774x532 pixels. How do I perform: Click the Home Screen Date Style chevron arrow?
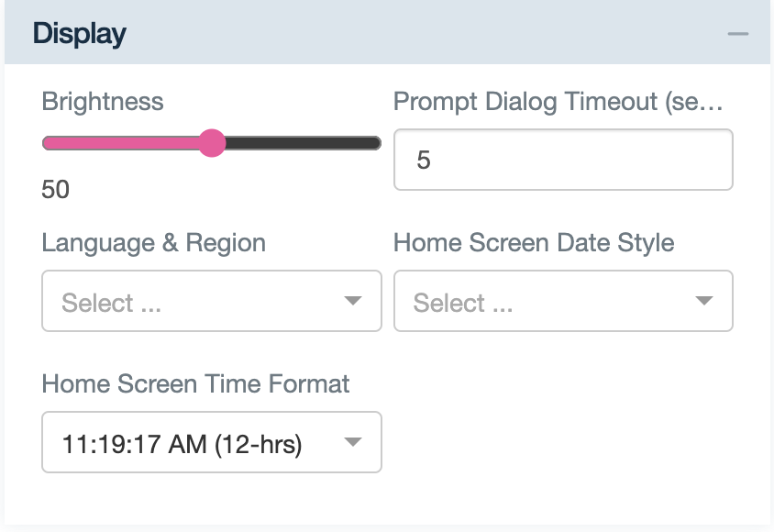coord(704,301)
